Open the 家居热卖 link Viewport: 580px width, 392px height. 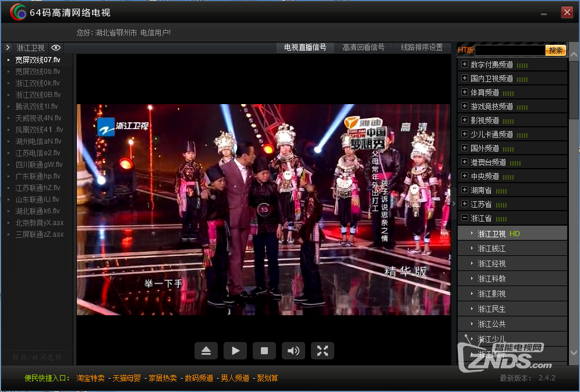162,378
